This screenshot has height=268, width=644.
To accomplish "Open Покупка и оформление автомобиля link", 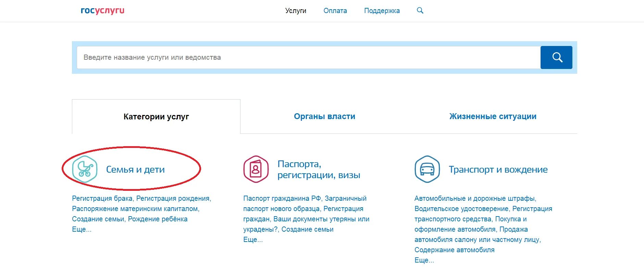I will [x=470, y=224].
